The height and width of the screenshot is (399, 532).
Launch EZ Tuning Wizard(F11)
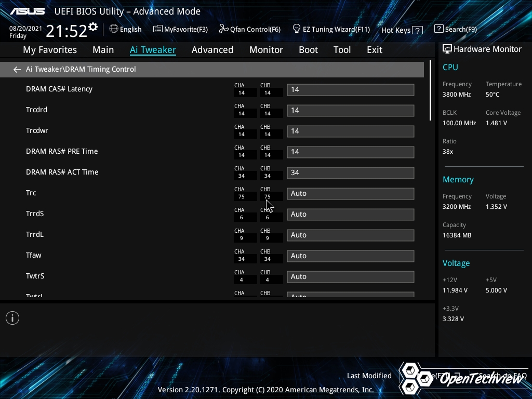click(x=331, y=29)
